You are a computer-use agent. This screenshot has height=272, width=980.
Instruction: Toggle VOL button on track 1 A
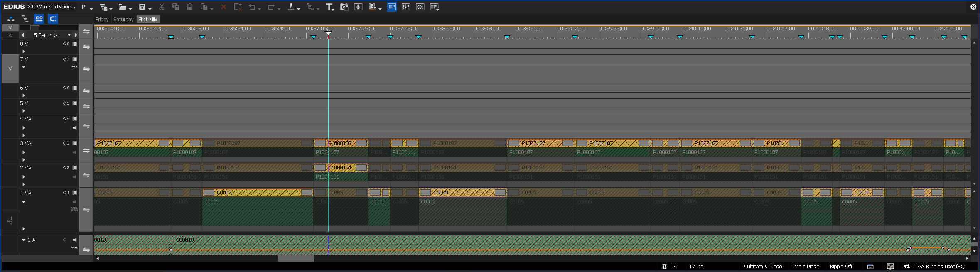(x=74, y=247)
